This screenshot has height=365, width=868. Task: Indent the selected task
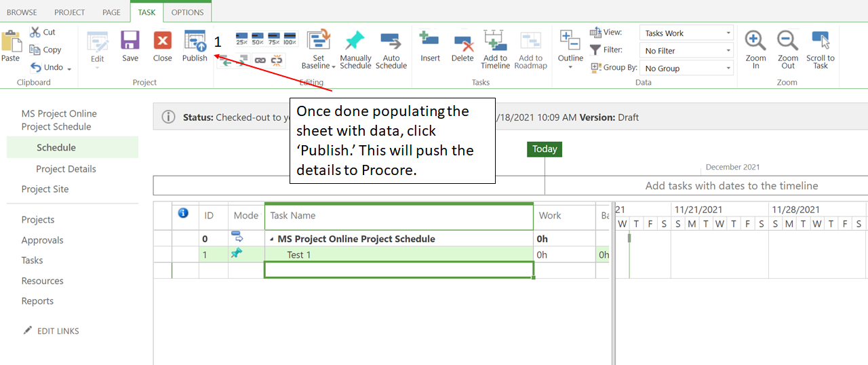pyautogui.click(x=242, y=60)
